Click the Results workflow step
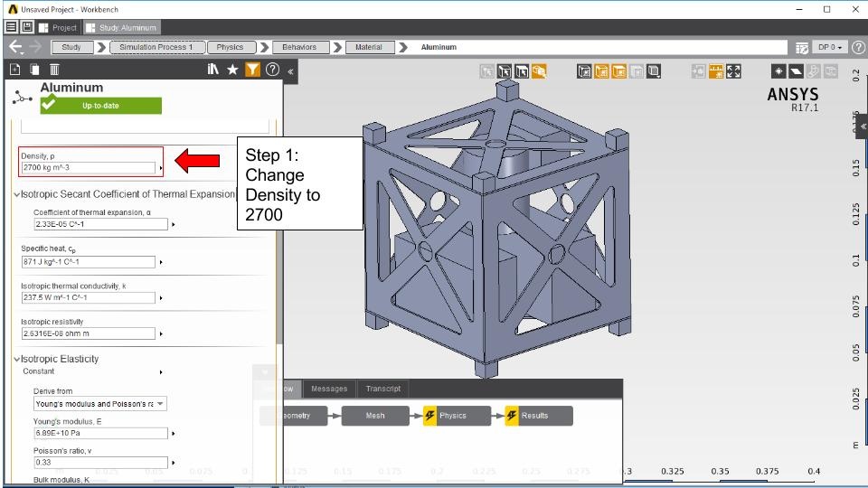 point(539,416)
